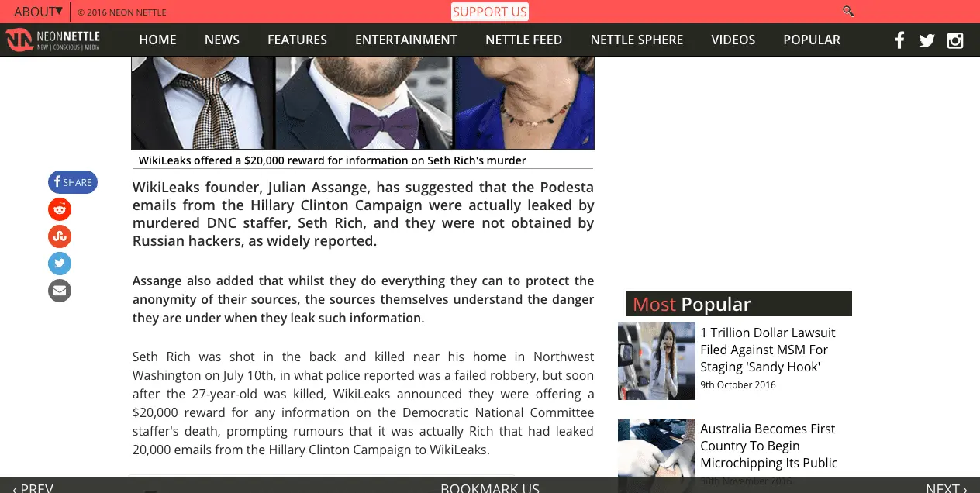Viewport: 980px width, 493px height.
Task: Click the Sandy Hook article thumbnail
Action: click(x=657, y=361)
